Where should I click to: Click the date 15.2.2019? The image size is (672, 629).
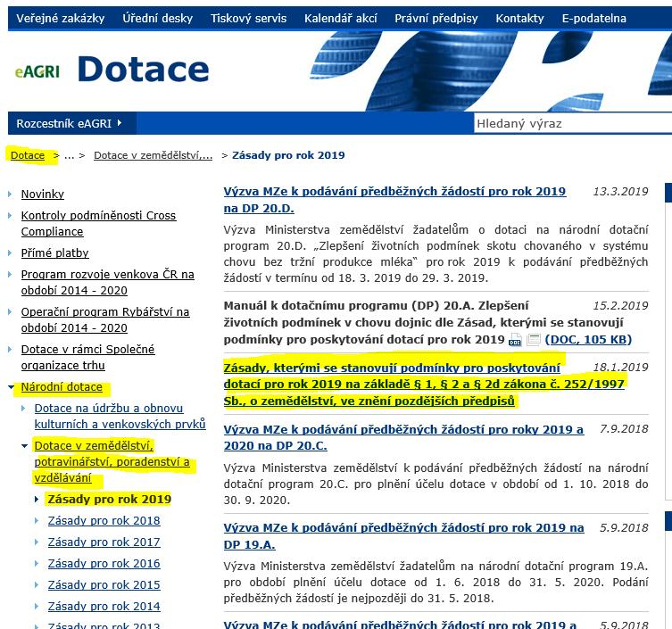pyautogui.click(x=620, y=306)
